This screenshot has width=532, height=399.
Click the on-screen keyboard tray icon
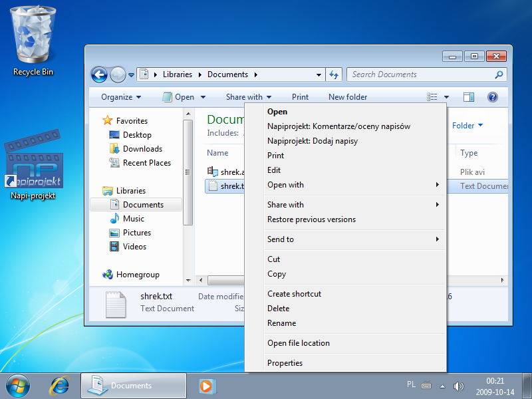point(426,386)
